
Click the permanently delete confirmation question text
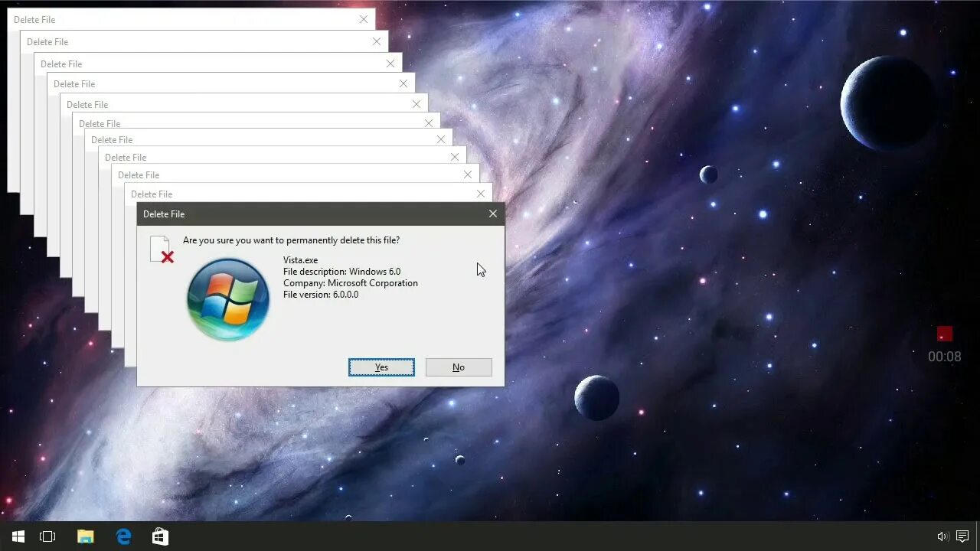(x=291, y=240)
